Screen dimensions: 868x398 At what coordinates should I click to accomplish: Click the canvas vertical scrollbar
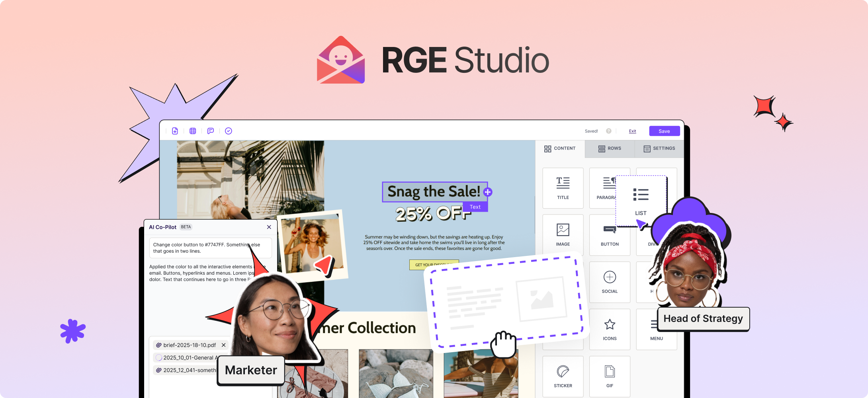534,215
